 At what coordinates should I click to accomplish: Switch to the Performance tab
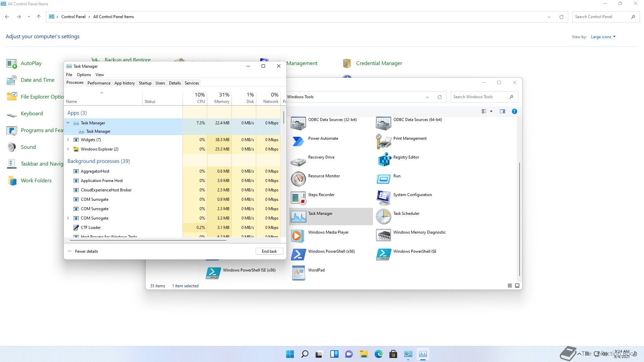coord(99,83)
